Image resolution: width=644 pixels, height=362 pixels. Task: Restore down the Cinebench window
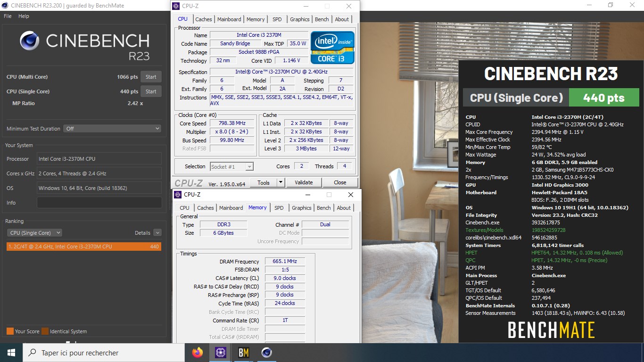click(611, 5)
